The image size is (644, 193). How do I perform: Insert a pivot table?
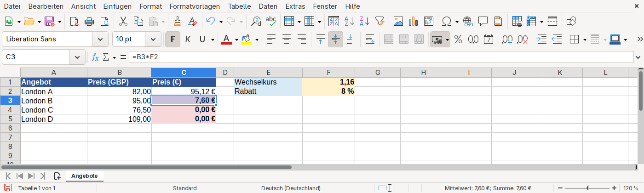[x=428, y=21]
